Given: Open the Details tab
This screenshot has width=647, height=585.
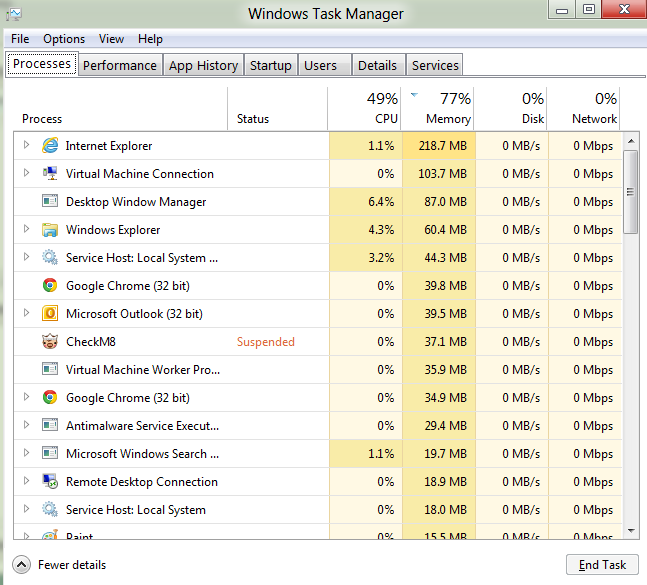Looking at the screenshot, I should 378,65.
